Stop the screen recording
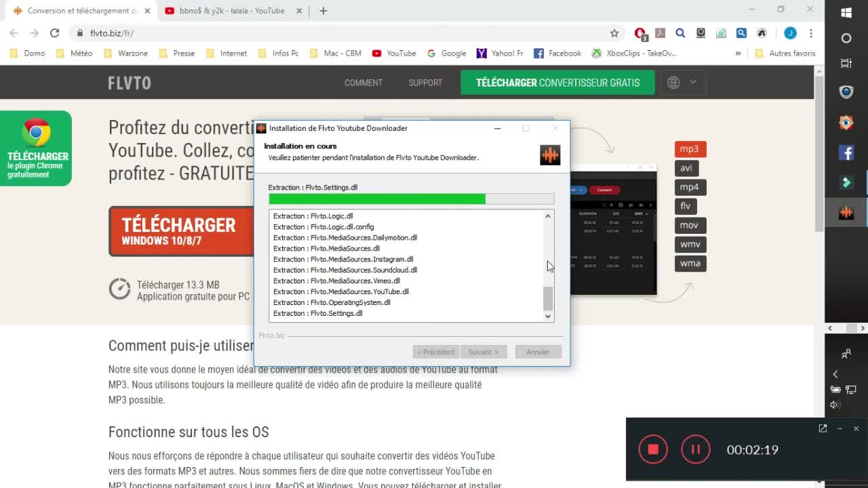 pyautogui.click(x=653, y=449)
